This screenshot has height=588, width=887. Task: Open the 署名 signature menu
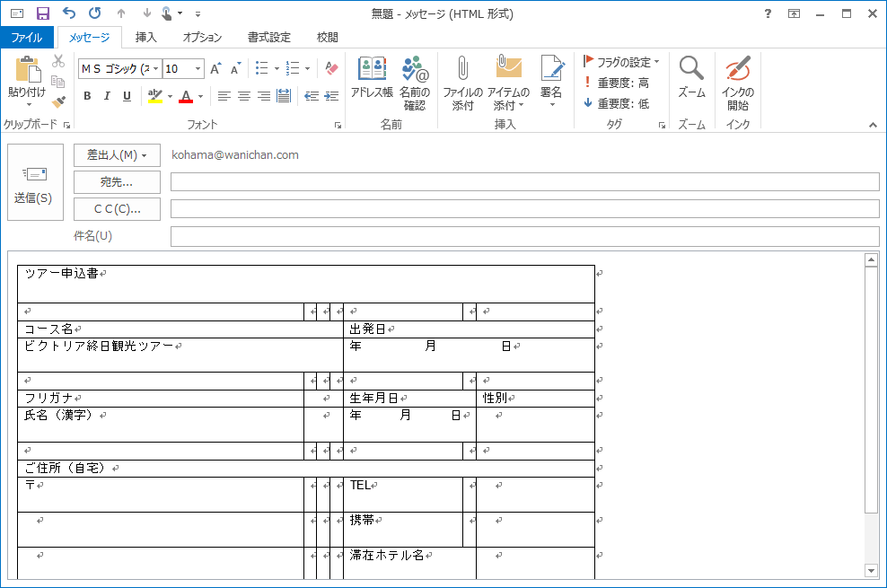551,82
